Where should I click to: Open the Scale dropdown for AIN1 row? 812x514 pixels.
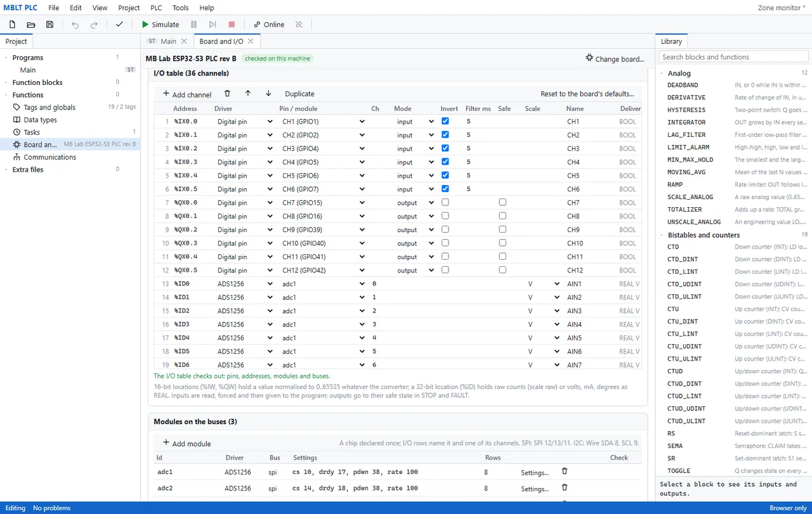coord(544,284)
